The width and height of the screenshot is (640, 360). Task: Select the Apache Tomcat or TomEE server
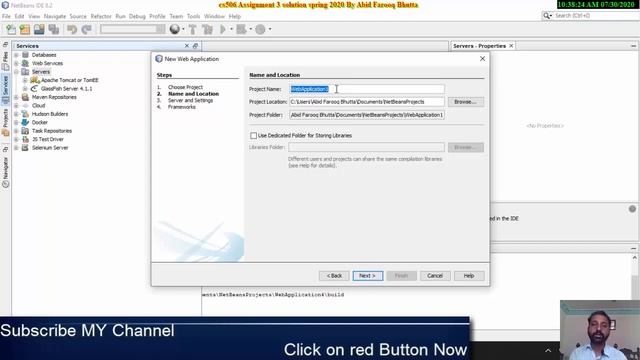coord(69,80)
